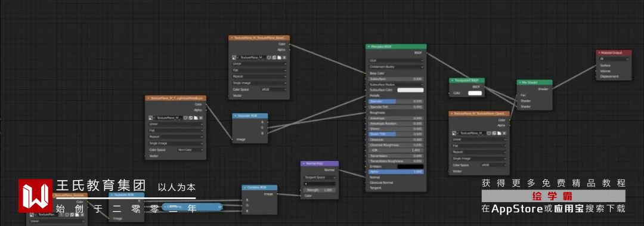Click the Clearcoat Normal label in Principled BSDF

coord(382,182)
